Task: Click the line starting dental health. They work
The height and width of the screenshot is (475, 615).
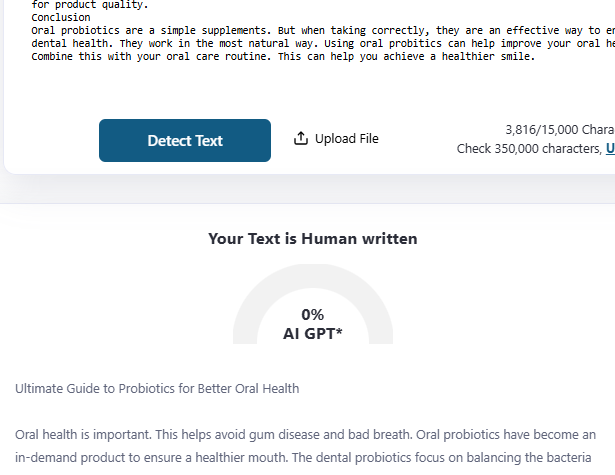Action: tap(300, 43)
